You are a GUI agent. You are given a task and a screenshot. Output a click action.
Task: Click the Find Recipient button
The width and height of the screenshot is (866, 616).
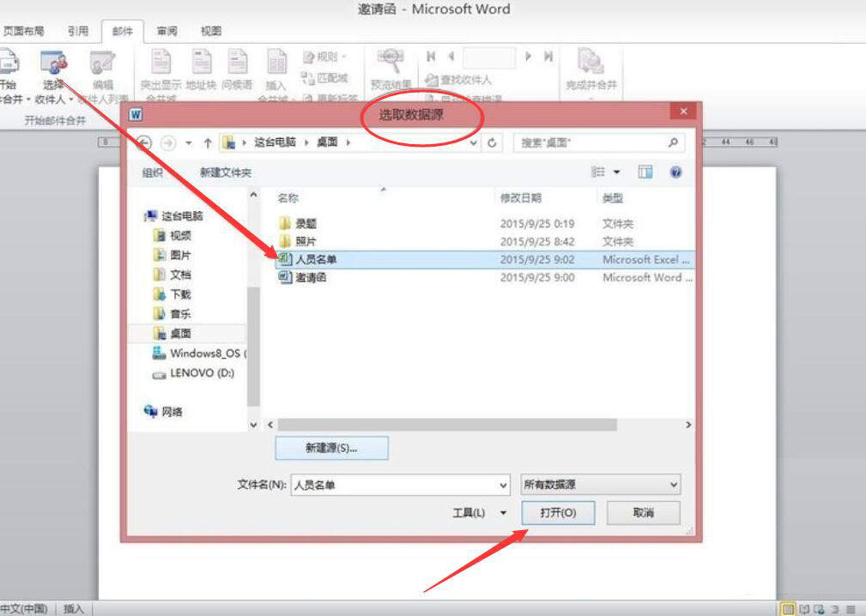[457, 80]
